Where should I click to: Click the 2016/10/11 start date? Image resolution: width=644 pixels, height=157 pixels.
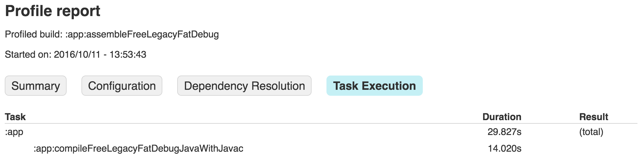77,55
